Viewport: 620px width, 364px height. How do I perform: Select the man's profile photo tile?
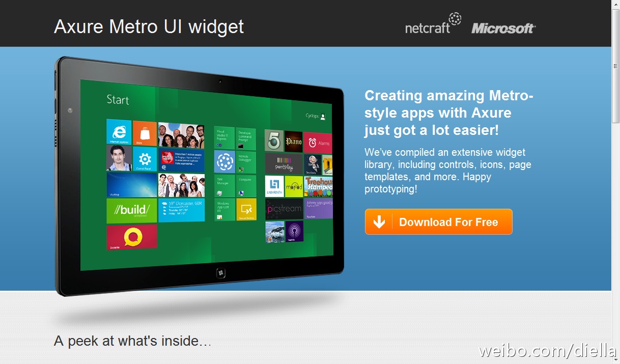(119, 158)
